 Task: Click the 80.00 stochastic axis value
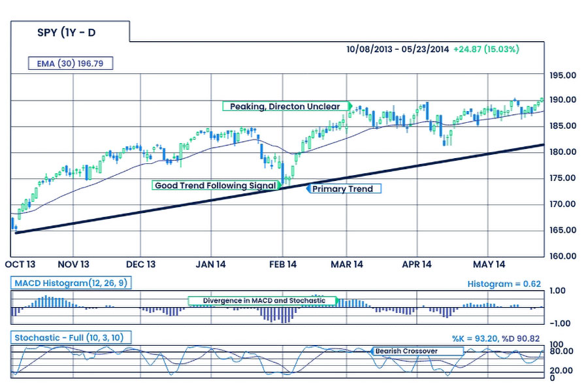pos(561,351)
